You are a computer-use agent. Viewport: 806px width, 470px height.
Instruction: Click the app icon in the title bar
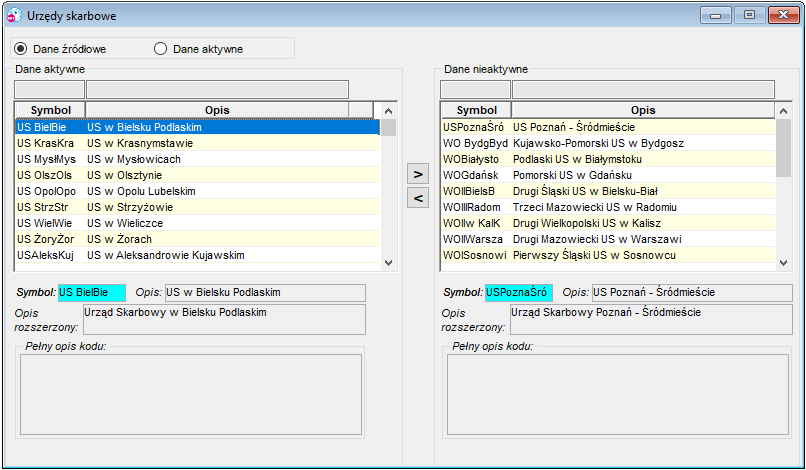tap(14, 15)
